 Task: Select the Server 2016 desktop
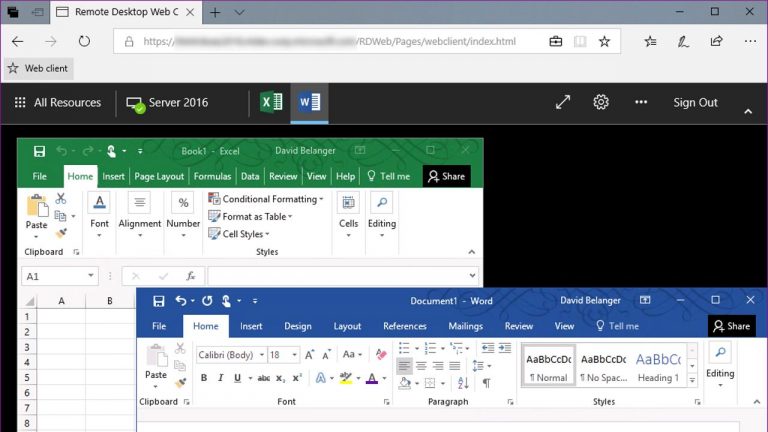click(167, 102)
